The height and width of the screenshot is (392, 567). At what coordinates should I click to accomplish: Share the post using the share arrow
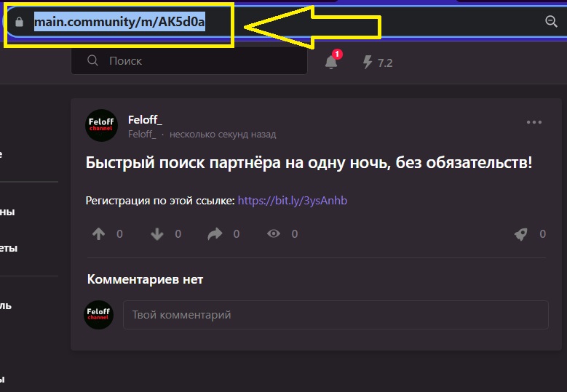215,233
